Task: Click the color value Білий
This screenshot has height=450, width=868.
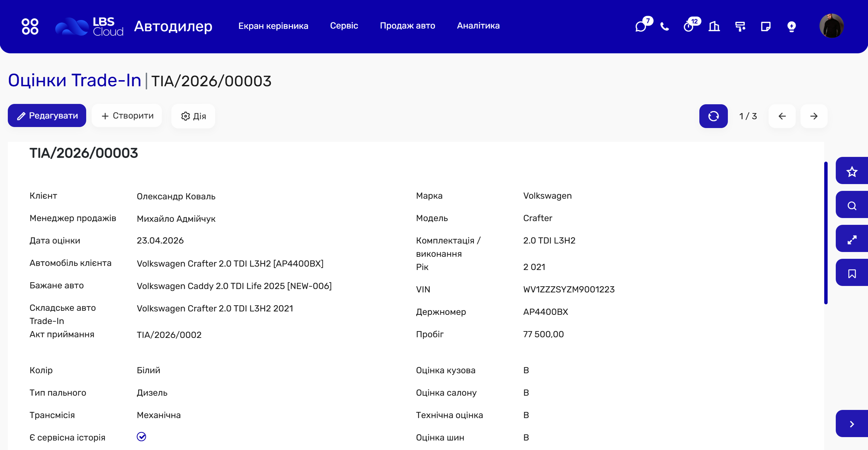Action: [149, 370]
